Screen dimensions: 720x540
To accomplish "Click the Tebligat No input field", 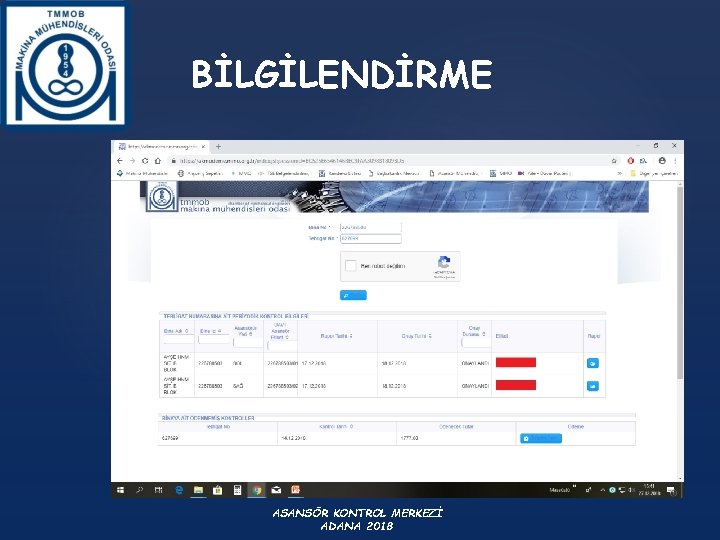I will pyautogui.click(x=371, y=238).
